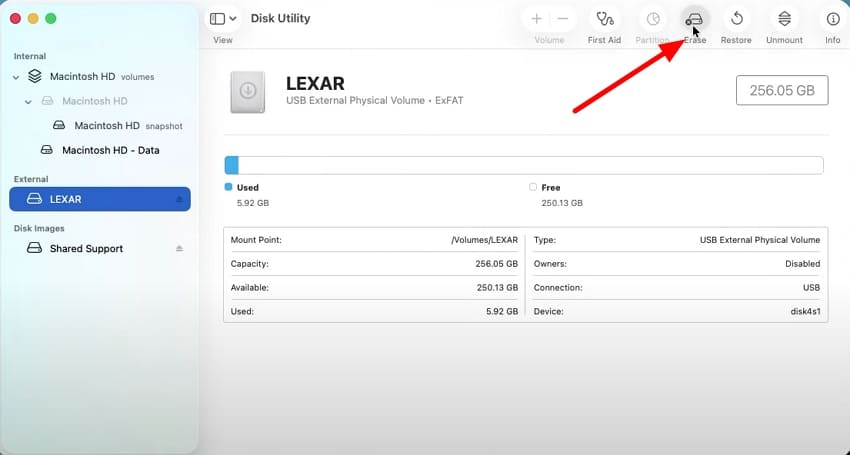Click the Macintosh HD - Data drive icon
Viewport: 850px width, 455px height.
47,150
